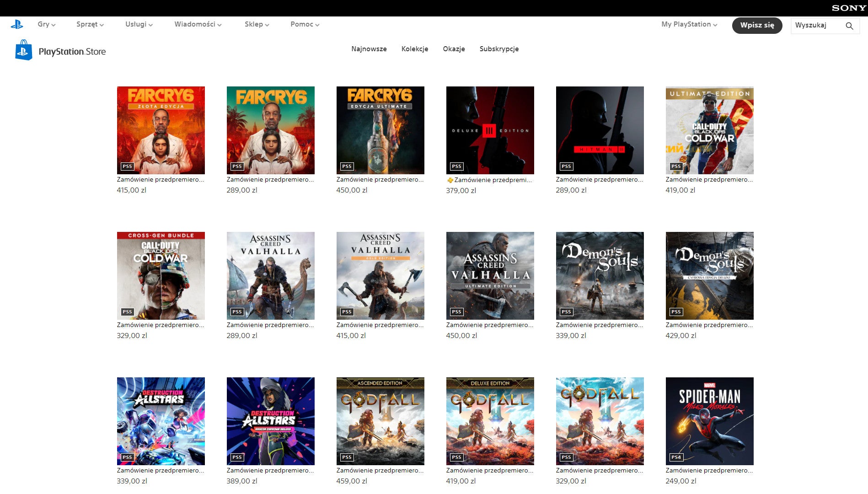This screenshot has width=868, height=494.
Task: Open Godfall Ascended Edition cover
Action: point(380,421)
